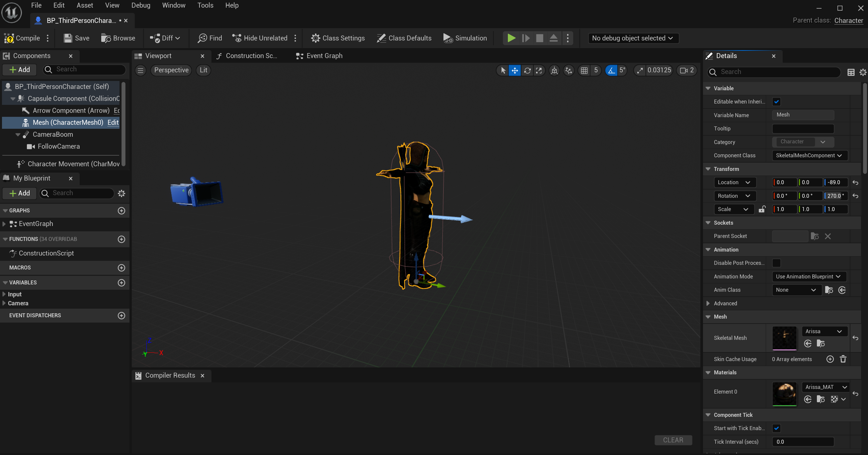The image size is (868, 455).
Task: Save the blueprint asset
Action: [x=76, y=38]
